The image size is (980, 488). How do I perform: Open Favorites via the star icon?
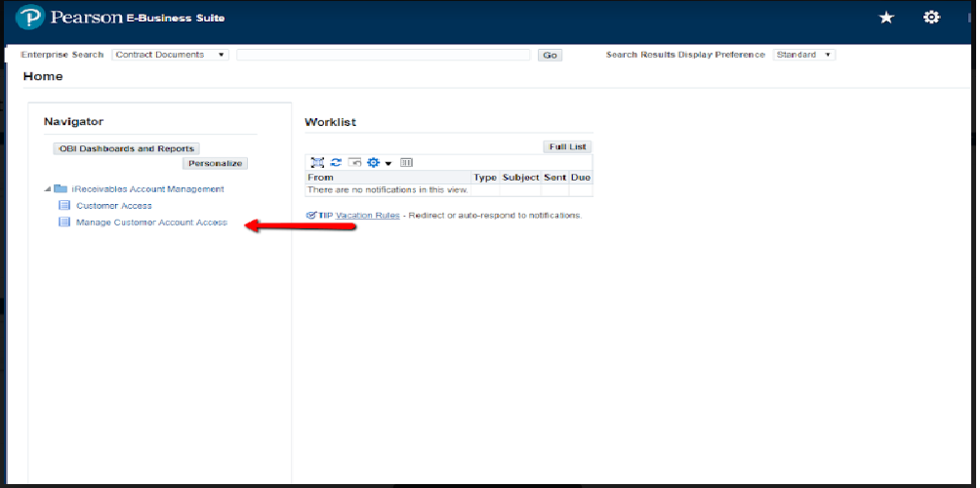point(886,18)
